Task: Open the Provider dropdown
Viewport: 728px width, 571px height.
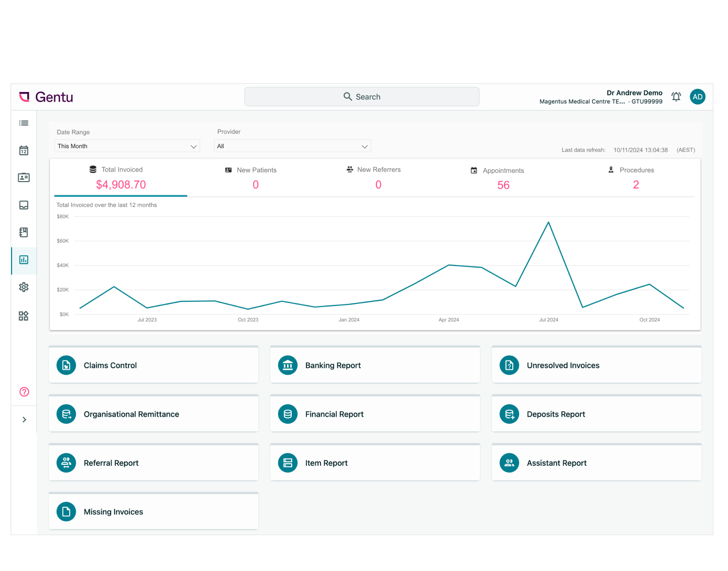Action: coord(292,146)
